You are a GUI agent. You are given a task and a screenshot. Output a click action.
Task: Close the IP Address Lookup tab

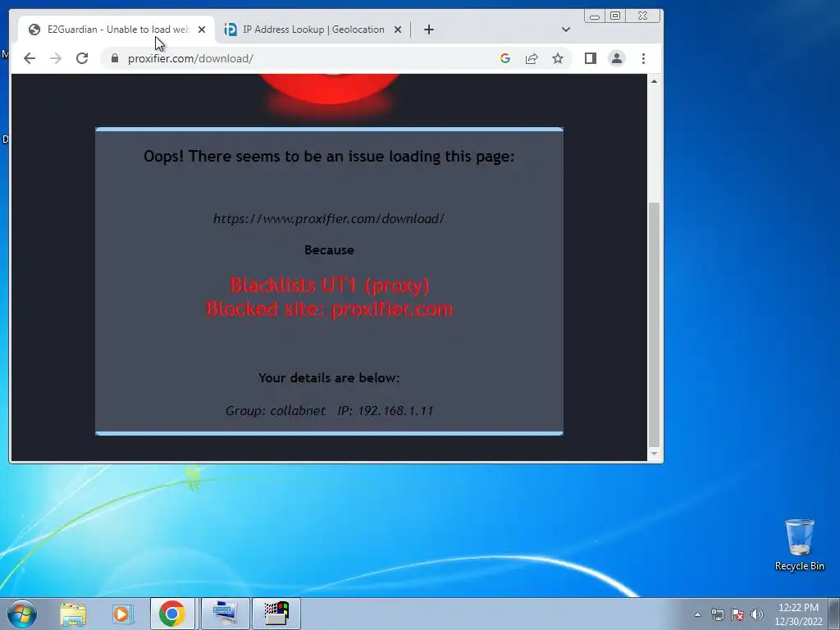click(398, 30)
